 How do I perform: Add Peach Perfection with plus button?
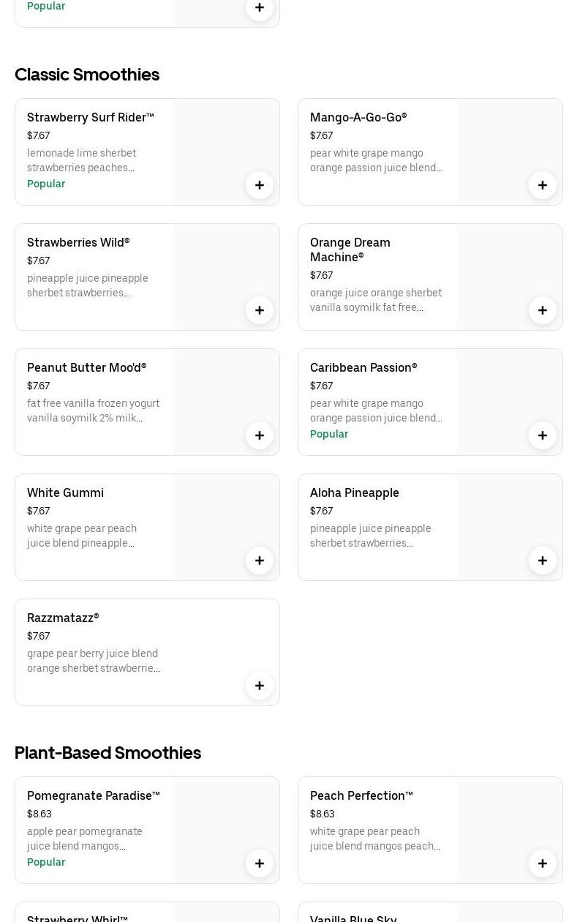543,863
